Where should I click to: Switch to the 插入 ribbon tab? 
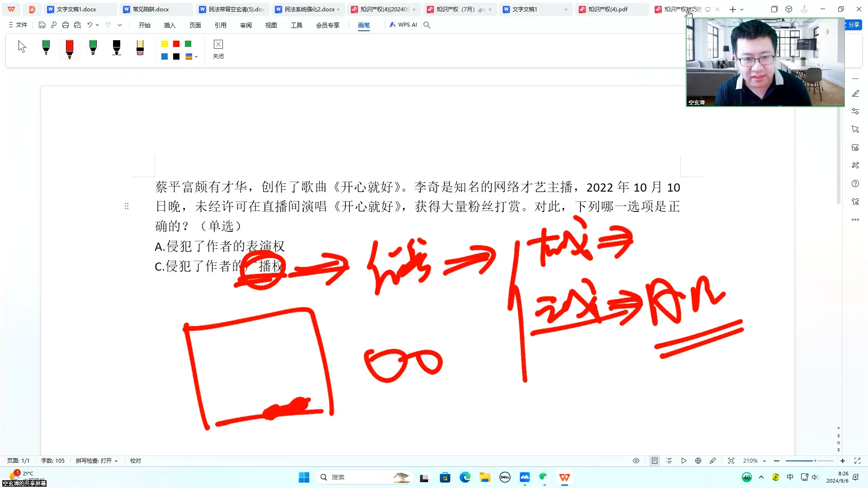tap(170, 25)
